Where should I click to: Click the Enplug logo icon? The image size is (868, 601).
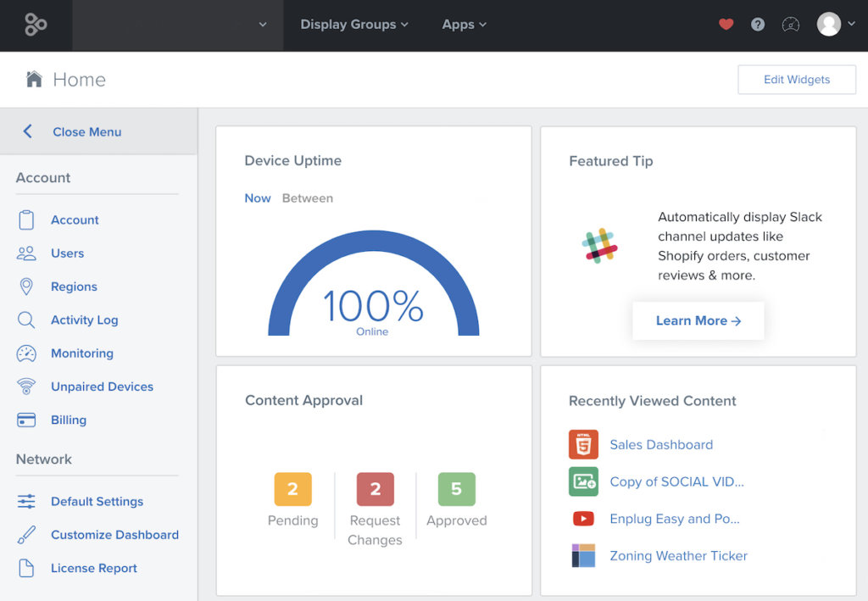(36, 25)
